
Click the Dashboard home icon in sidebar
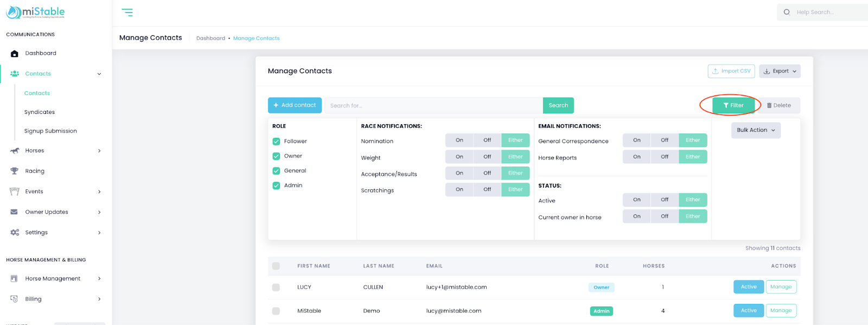click(x=15, y=54)
